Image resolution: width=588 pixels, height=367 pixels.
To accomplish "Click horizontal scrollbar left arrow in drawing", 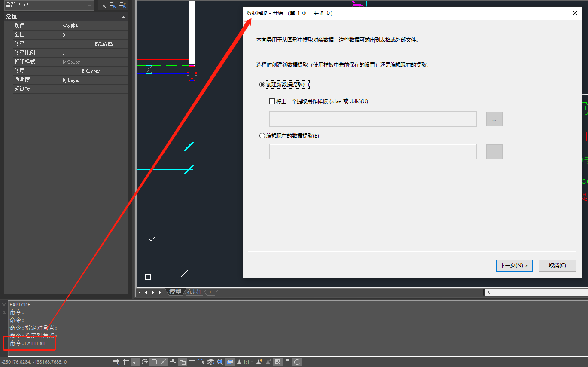I will tap(488, 292).
